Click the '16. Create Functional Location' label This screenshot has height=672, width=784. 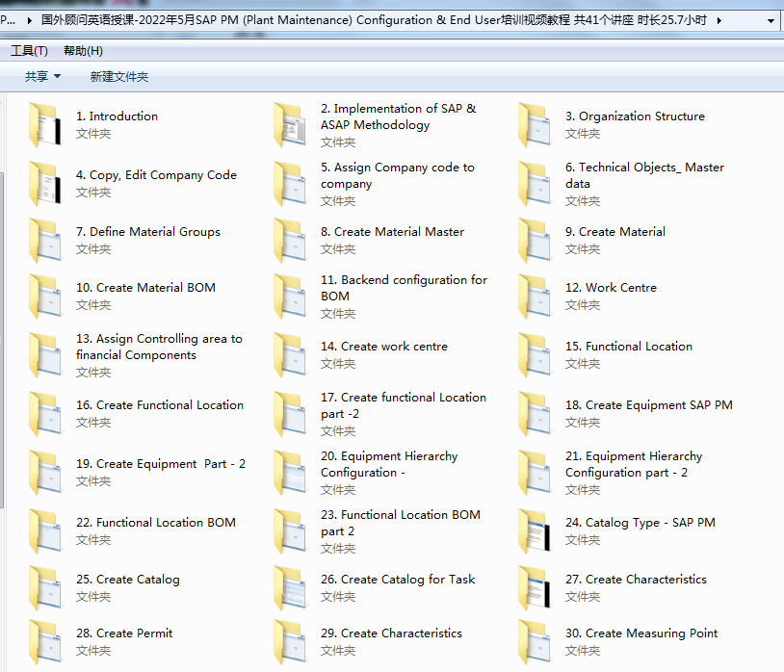[x=160, y=404]
